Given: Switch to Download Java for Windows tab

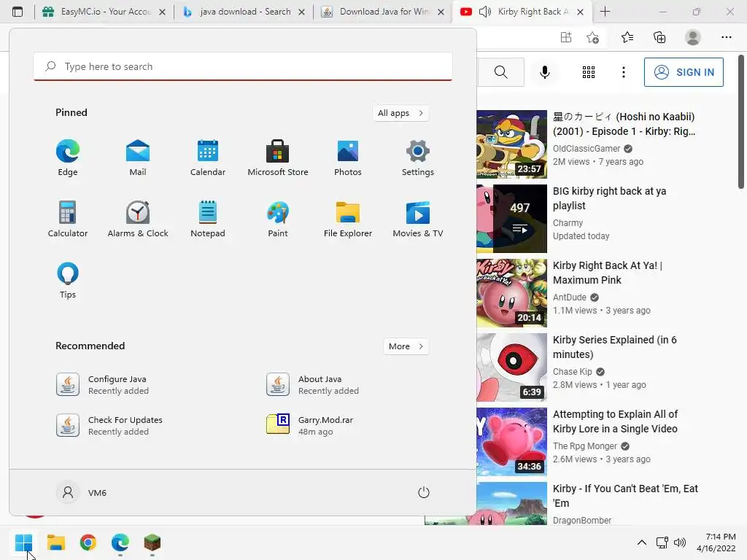Looking at the screenshot, I should [384, 12].
